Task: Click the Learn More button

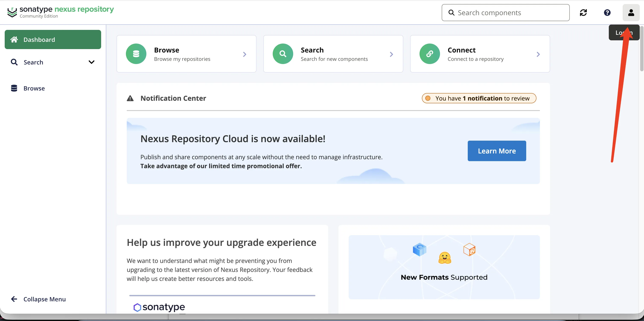Action: pos(497,151)
